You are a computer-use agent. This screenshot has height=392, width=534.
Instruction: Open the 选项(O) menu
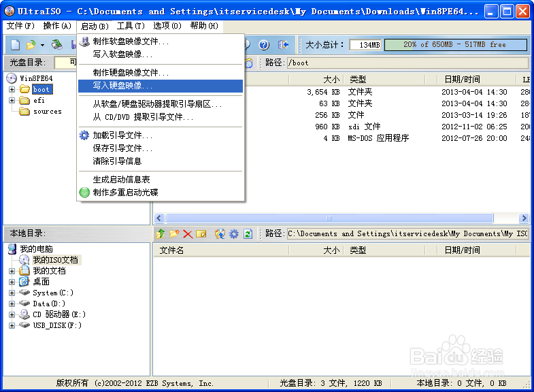point(167,26)
